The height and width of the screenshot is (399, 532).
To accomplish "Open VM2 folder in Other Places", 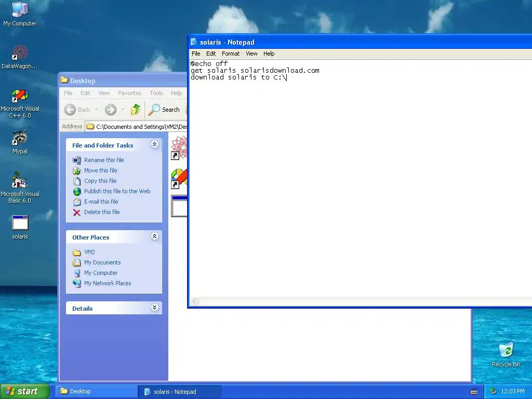I will pos(89,252).
